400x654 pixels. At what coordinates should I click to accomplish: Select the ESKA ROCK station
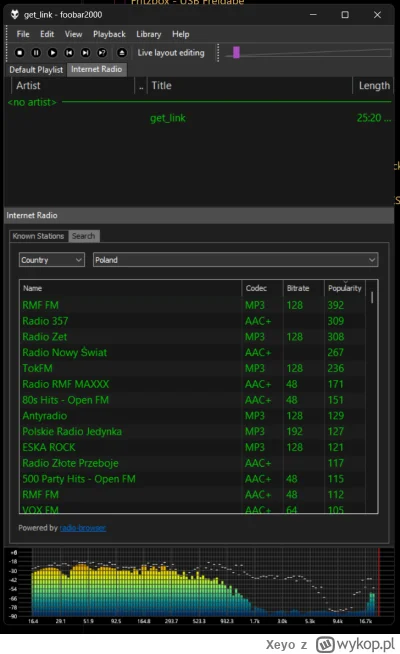click(193, 448)
